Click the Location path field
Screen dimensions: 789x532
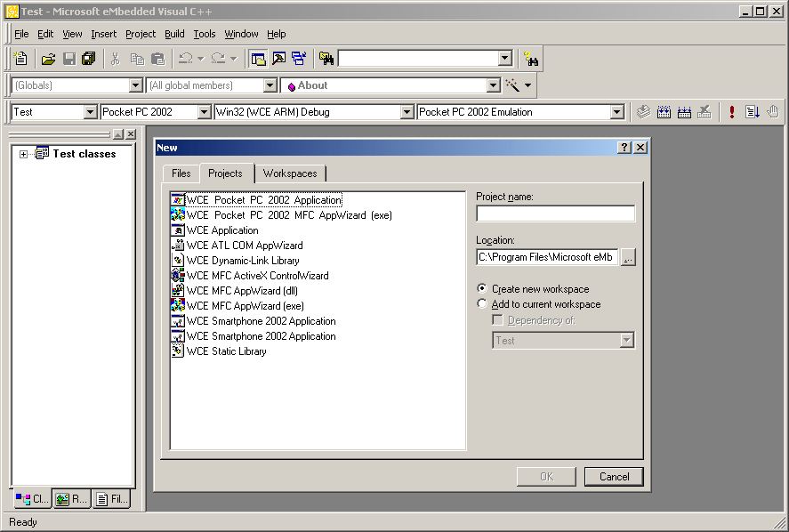(x=547, y=257)
